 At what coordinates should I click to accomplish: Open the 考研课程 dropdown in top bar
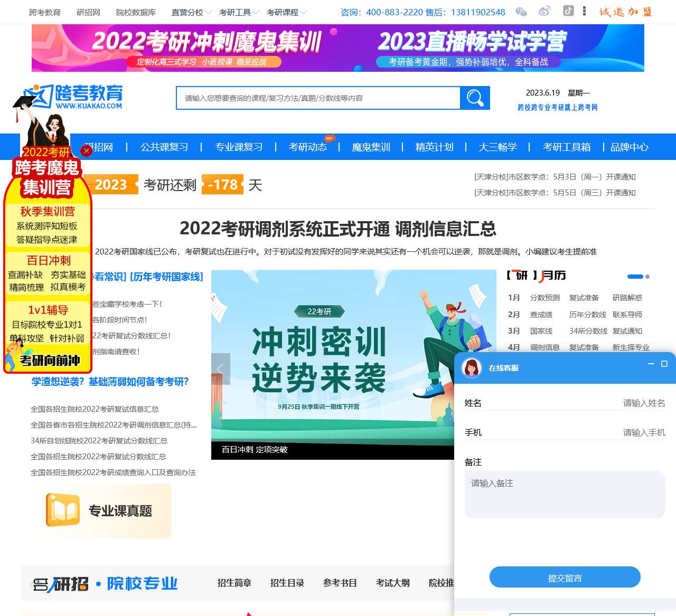click(x=286, y=12)
